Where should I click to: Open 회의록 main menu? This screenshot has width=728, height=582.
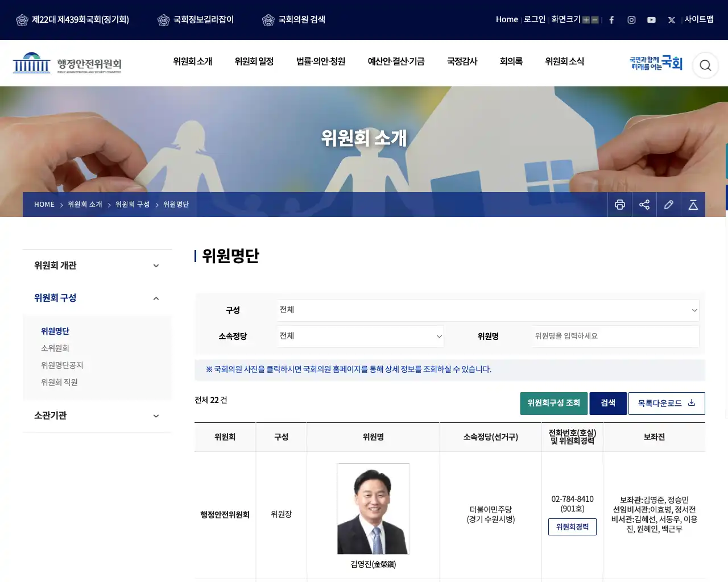click(511, 61)
